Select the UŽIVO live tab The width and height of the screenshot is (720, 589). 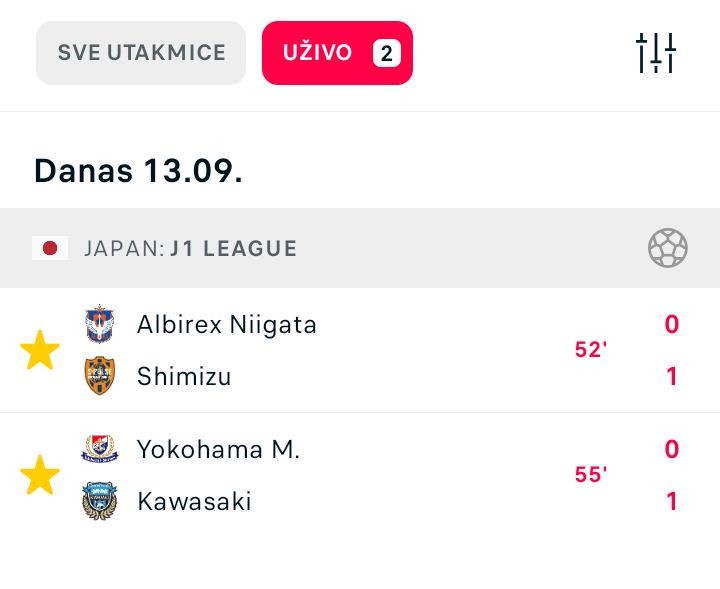click(338, 53)
